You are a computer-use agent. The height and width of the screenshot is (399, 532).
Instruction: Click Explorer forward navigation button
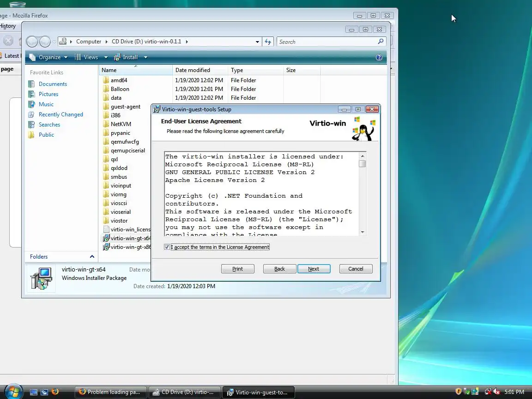pyautogui.click(x=45, y=42)
